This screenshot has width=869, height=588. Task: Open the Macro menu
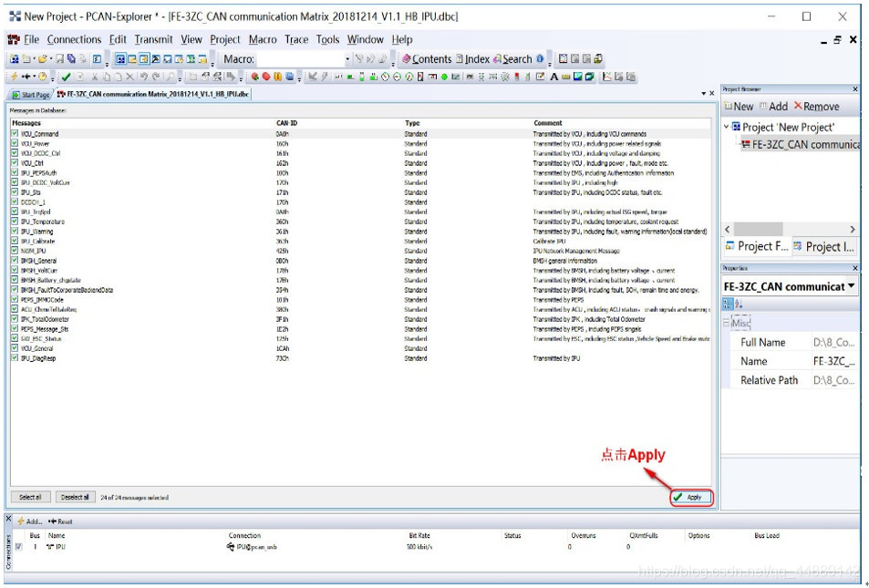click(x=263, y=40)
